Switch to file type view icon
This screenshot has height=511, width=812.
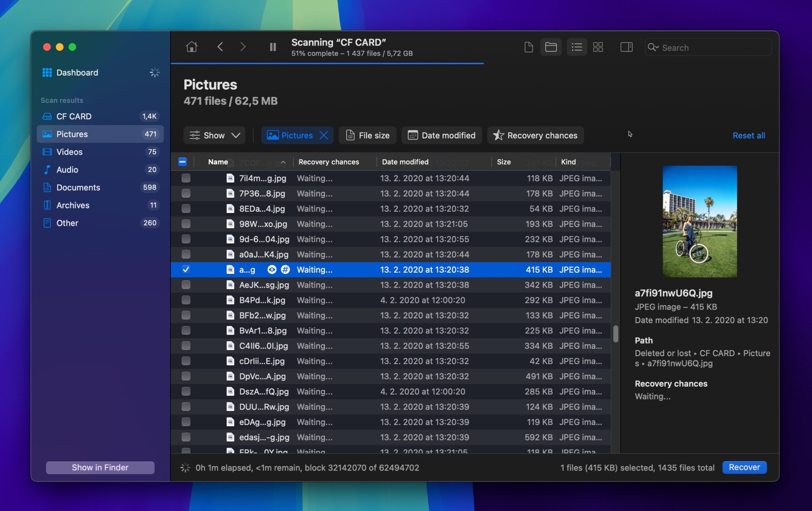click(529, 47)
